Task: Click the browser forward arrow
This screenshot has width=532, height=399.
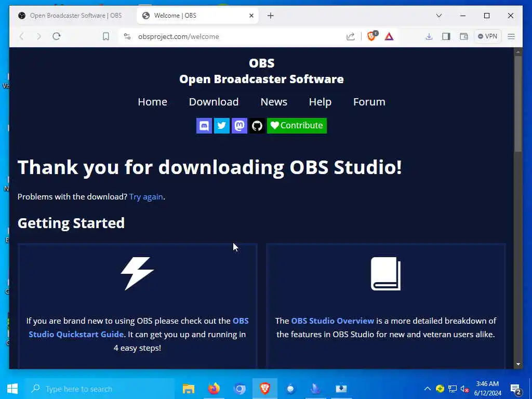Action: [x=38, y=36]
